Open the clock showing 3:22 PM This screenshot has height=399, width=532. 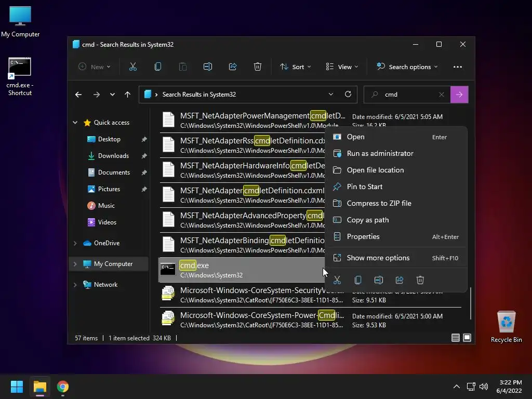tap(509, 387)
